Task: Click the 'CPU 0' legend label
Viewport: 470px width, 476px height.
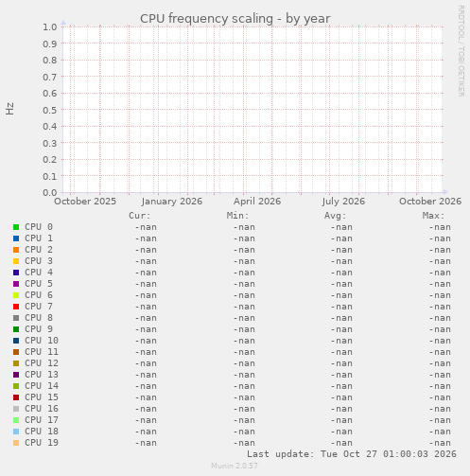Action: pos(39,227)
